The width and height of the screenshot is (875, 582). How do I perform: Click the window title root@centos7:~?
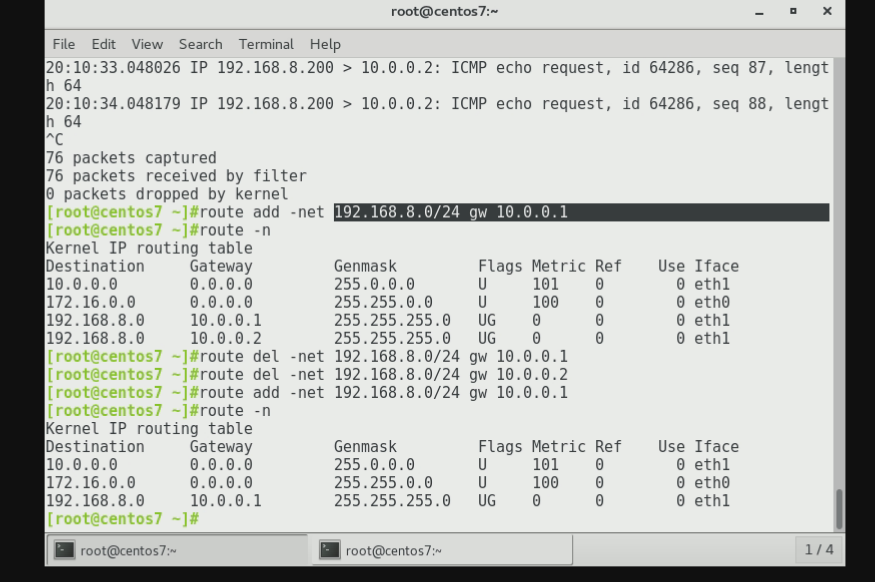coord(444,12)
